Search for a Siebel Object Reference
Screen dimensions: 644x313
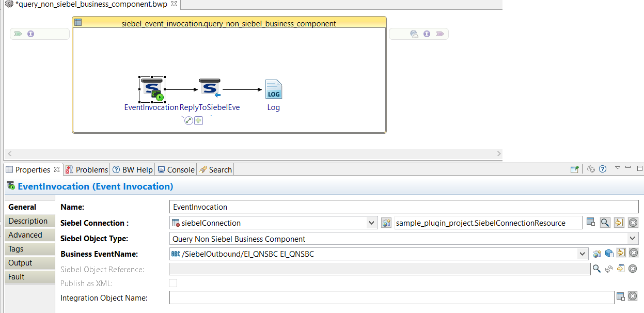[597, 269]
